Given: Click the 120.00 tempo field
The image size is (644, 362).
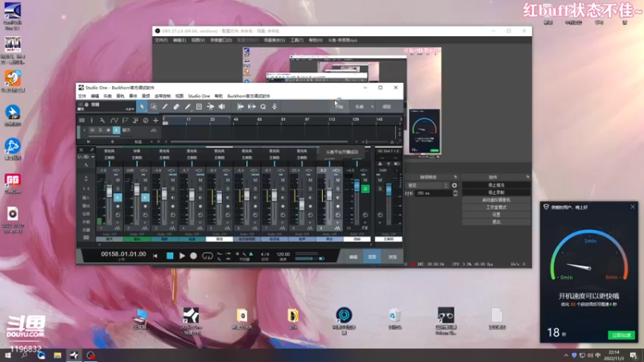Looking at the screenshot, I should 283,254.
